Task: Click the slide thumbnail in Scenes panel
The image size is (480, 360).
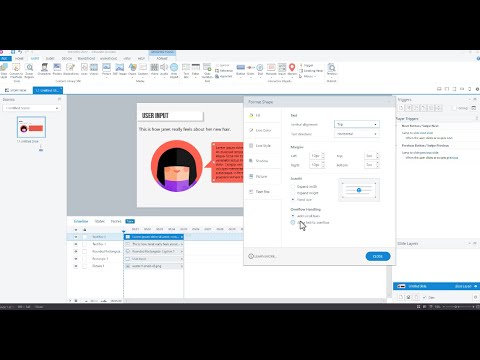Action: pyautogui.click(x=31, y=127)
